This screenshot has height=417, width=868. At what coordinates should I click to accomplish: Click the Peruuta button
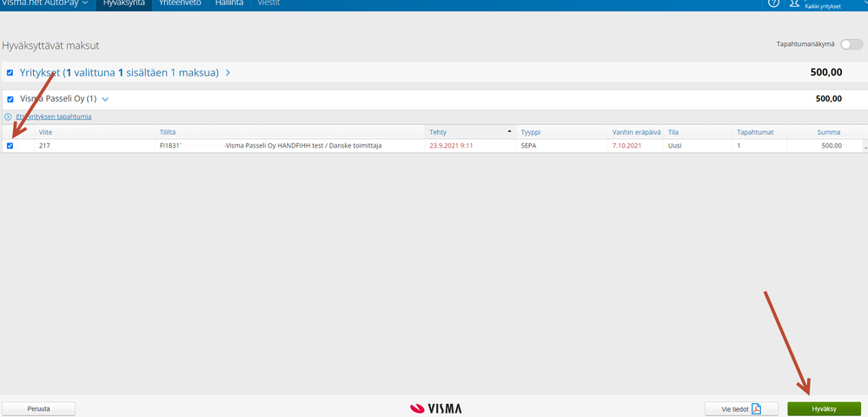39,409
